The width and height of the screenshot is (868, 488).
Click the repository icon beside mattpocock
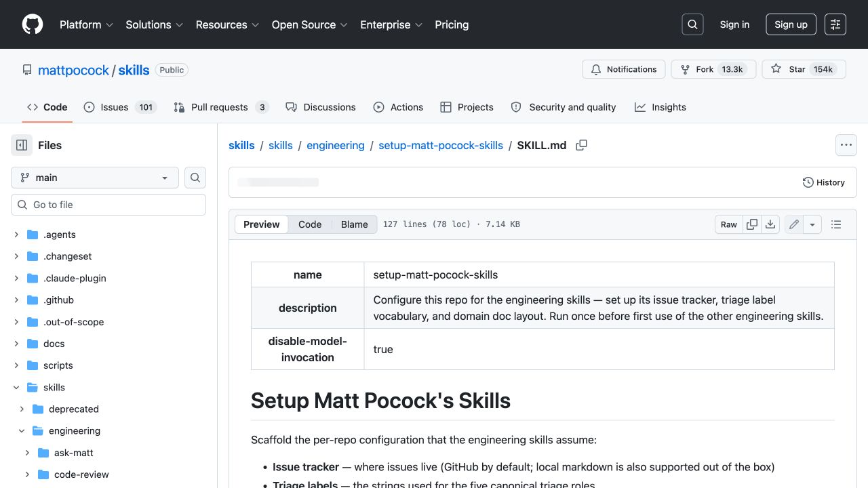27,70
